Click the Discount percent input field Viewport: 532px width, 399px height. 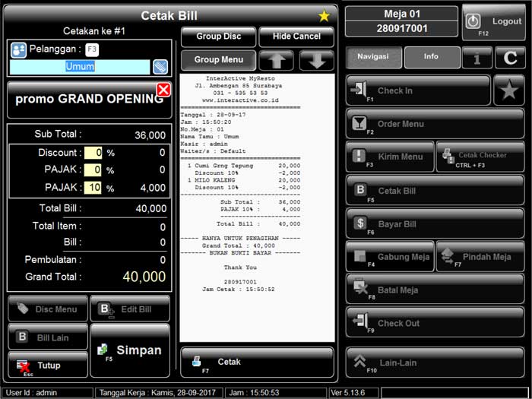[x=93, y=153]
